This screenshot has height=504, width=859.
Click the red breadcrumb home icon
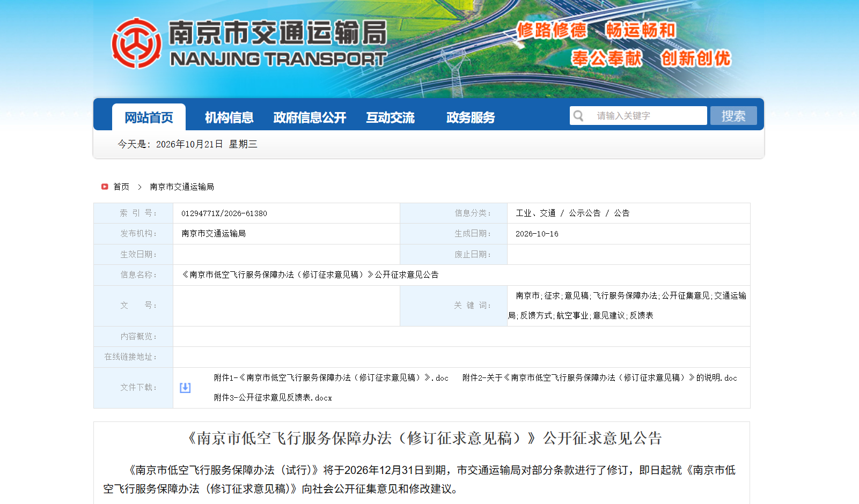(105, 187)
